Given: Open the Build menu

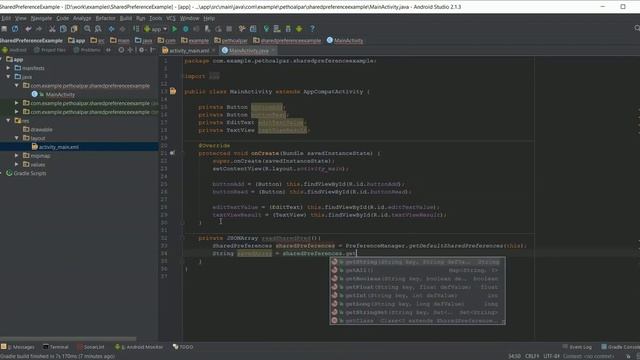Looking at the screenshot, I should [x=126, y=18].
